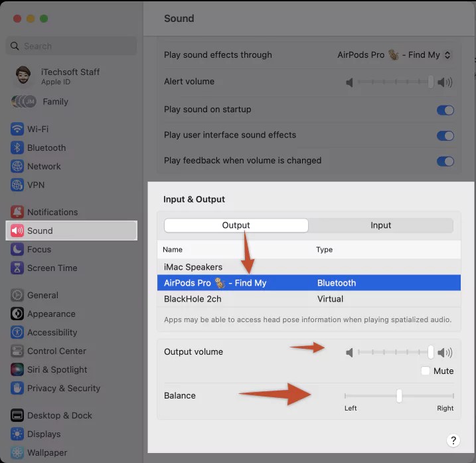The height and width of the screenshot is (463, 476).
Task: Click the Bluetooth sidebar icon
Action: point(17,147)
